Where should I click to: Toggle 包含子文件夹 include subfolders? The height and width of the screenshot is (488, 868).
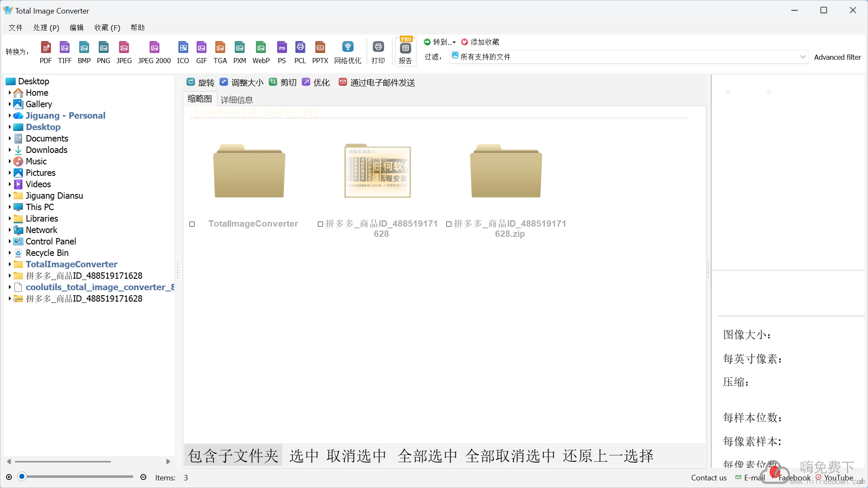tap(234, 456)
